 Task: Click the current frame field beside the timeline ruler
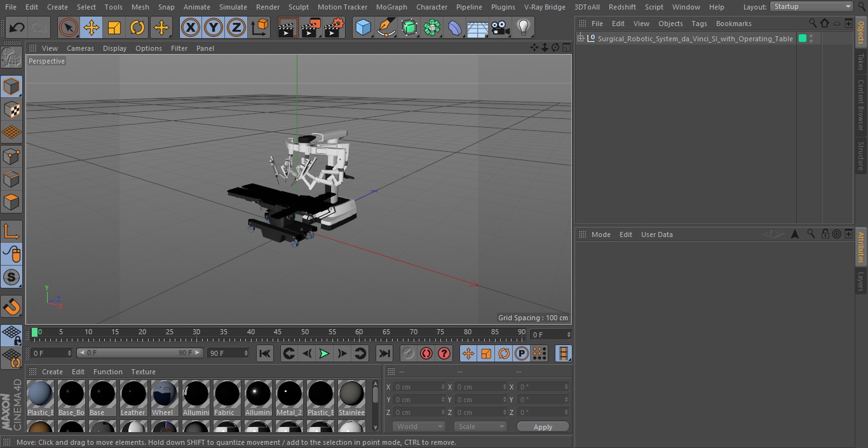550,334
